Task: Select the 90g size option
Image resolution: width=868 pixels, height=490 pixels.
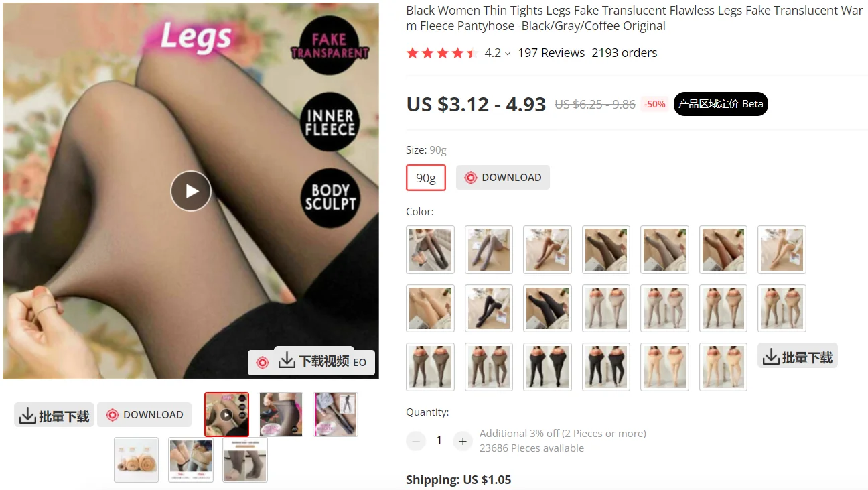Action: (x=426, y=178)
